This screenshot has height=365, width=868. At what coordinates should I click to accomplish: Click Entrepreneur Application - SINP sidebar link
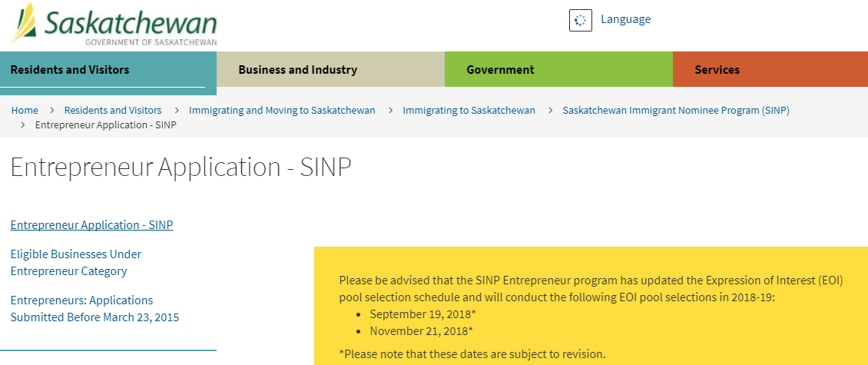[x=92, y=225]
